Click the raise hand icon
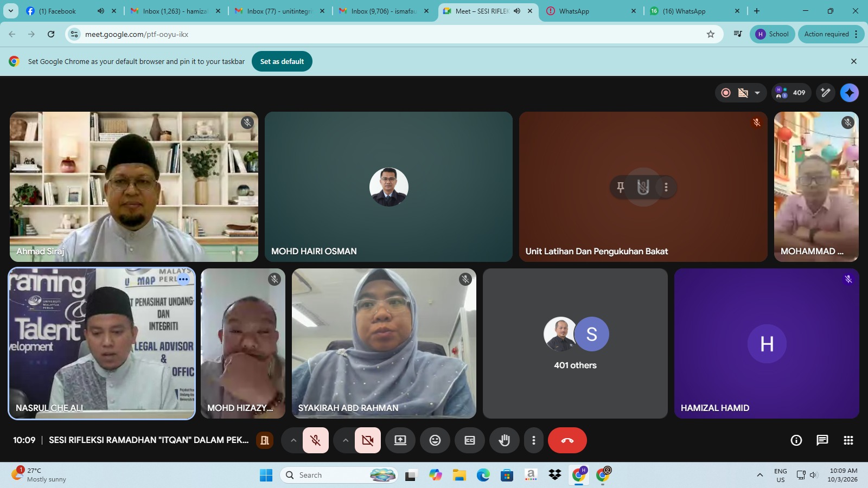The height and width of the screenshot is (488, 868). coord(504,440)
